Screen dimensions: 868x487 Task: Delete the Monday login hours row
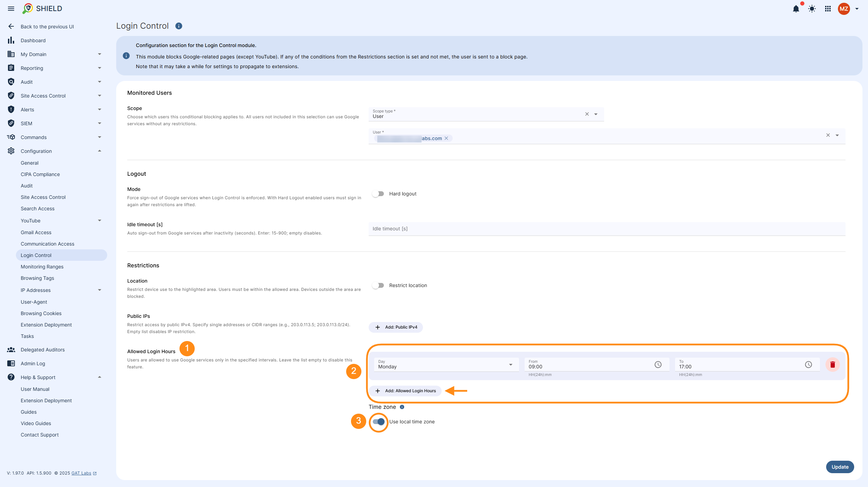832,365
